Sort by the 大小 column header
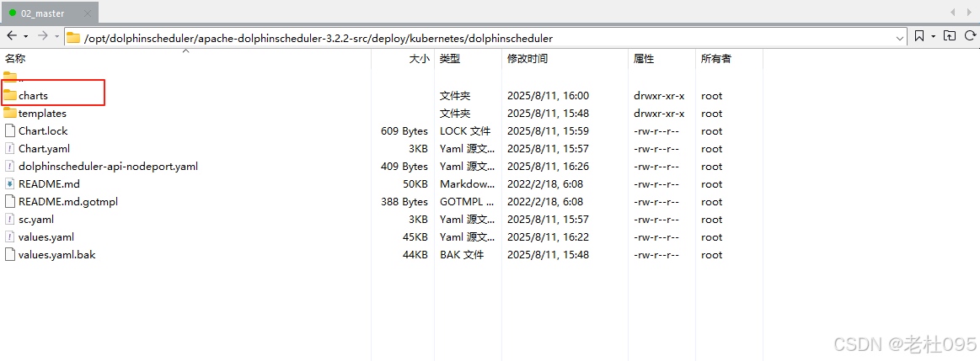The width and height of the screenshot is (980, 361). [x=419, y=59]
